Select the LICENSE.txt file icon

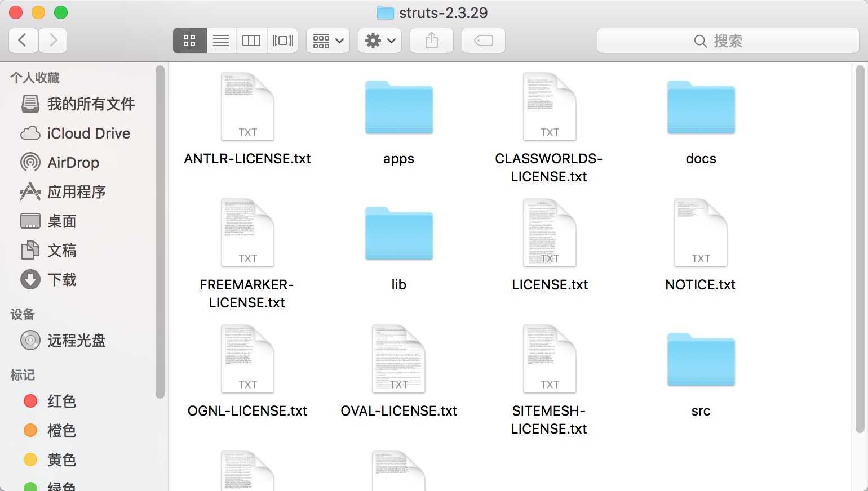pyautogui.click(x=550, y=233)
